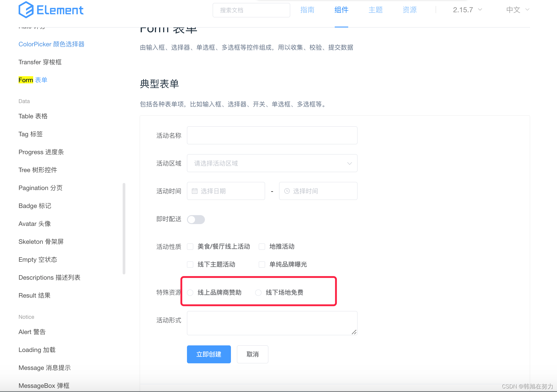Click the 典型表单 heading
The image size is (557, 392).
159,84
